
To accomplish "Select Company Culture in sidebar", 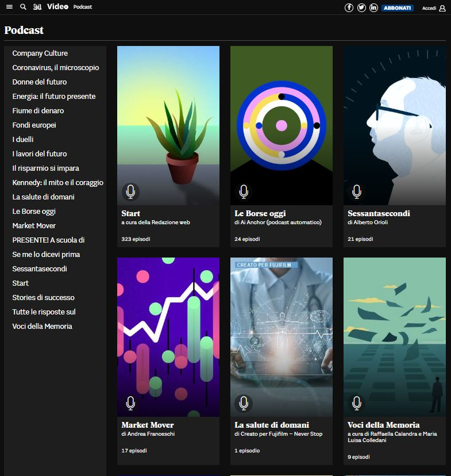I will (40, 53).
